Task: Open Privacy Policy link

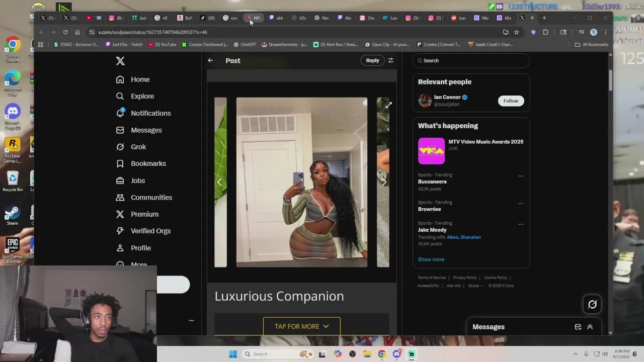Action: pyautogui.click(x=465, y=278)
